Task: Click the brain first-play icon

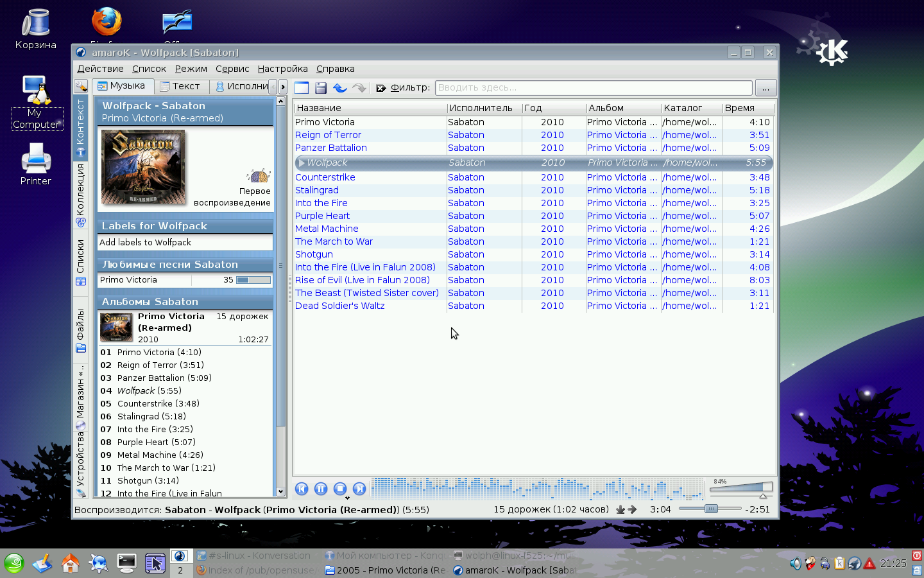Action: [259, 176]
